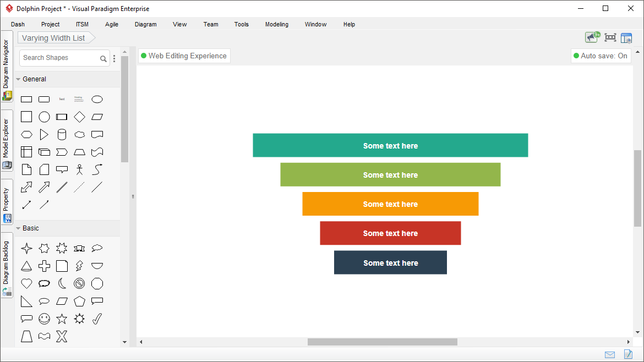Viewport: 644px width, 362px height.
Task: Open the Agile menu
Action: [112, 24]
